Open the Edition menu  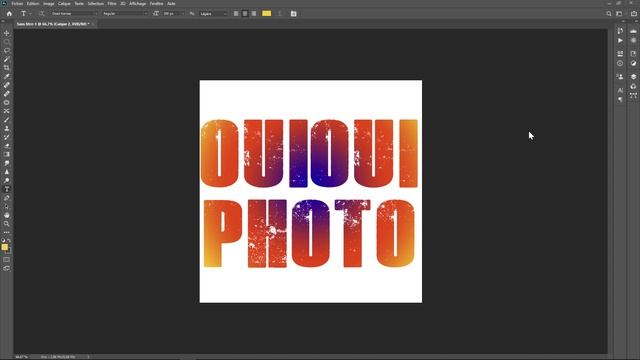tap(33, 3)
